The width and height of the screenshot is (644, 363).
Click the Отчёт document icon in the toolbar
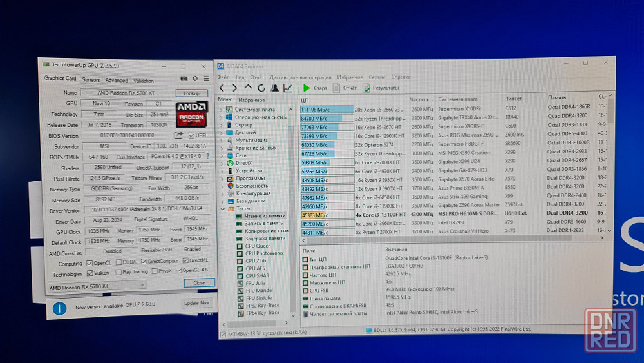coord(336,88)
